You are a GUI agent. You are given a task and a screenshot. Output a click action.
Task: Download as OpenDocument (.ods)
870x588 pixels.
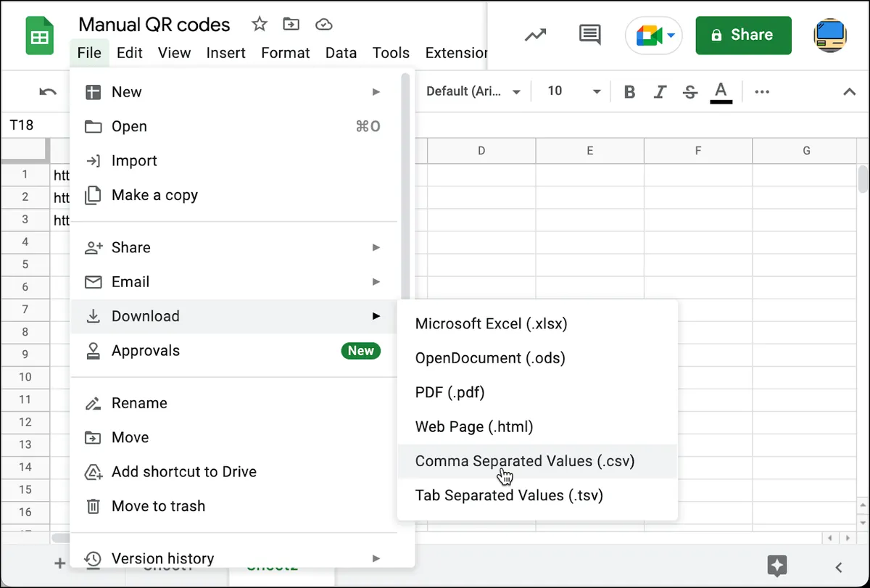[x=537, y=358]
